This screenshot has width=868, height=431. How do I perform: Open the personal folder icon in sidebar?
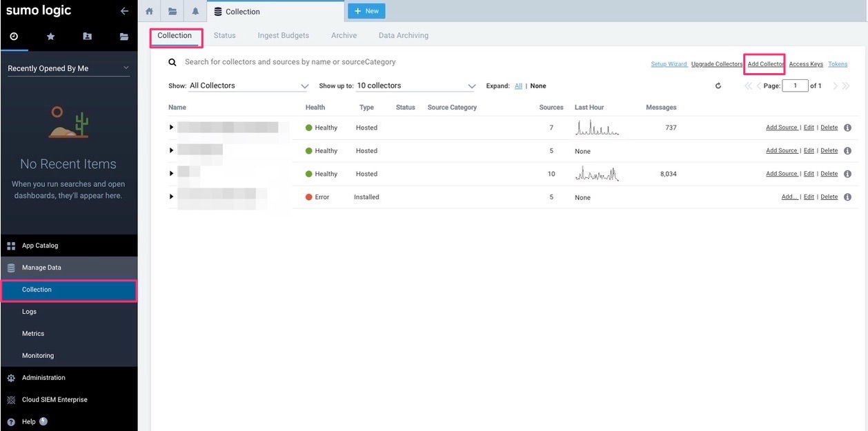[87, 37]
